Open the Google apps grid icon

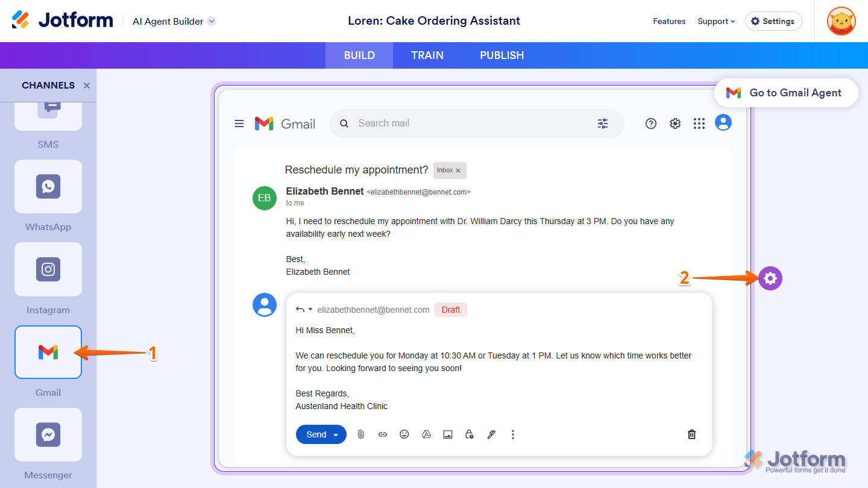[x=699, y=124]
